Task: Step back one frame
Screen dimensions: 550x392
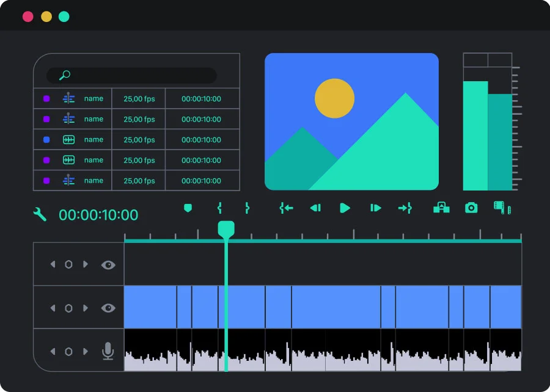Action: click(x=315, y=208)
